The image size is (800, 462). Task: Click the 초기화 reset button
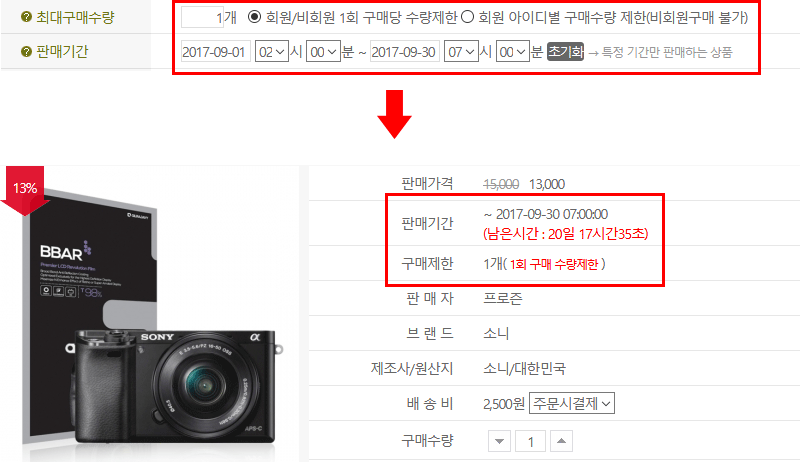565,52
